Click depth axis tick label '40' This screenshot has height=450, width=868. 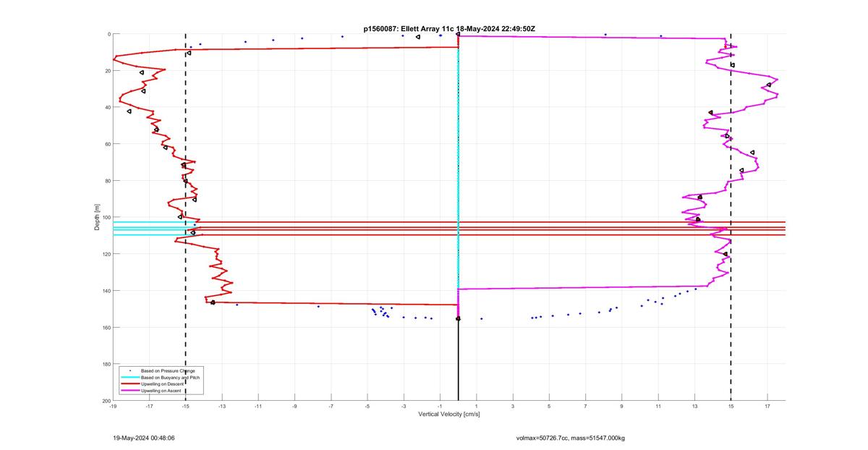point(107,107)
